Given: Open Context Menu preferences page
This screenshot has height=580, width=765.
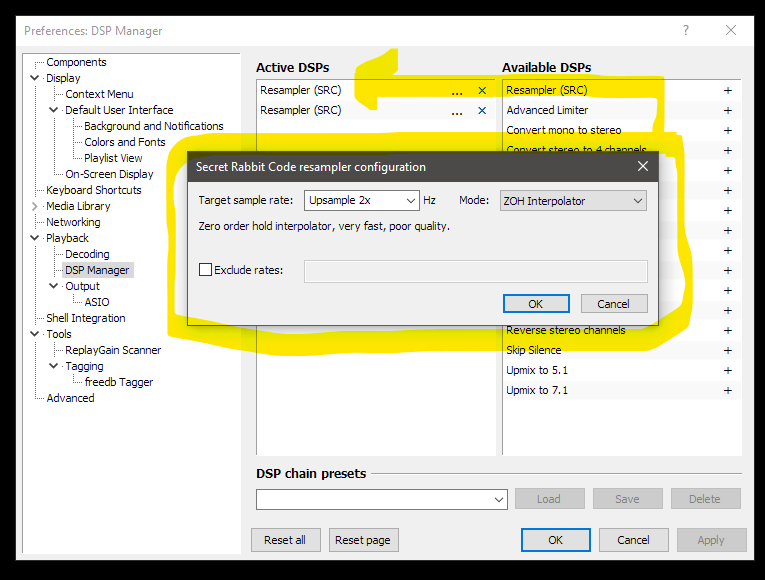Looking at the screenshot, I should pos(99,94).
